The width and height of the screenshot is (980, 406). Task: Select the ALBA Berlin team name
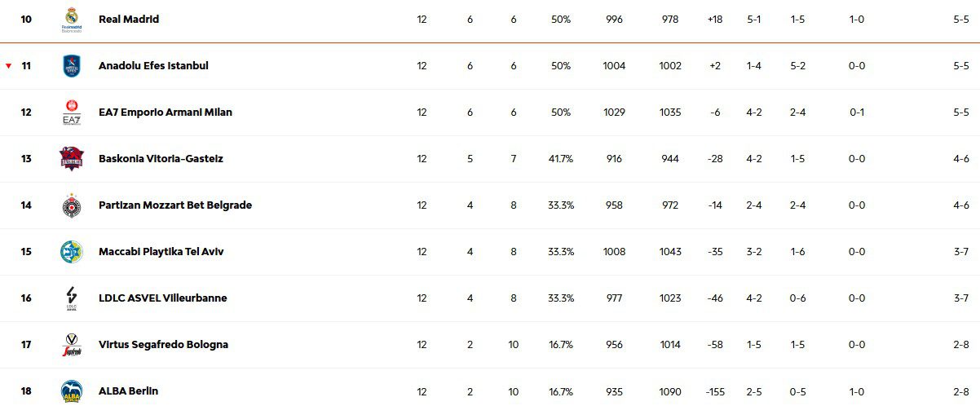click(x=128, y=391)
